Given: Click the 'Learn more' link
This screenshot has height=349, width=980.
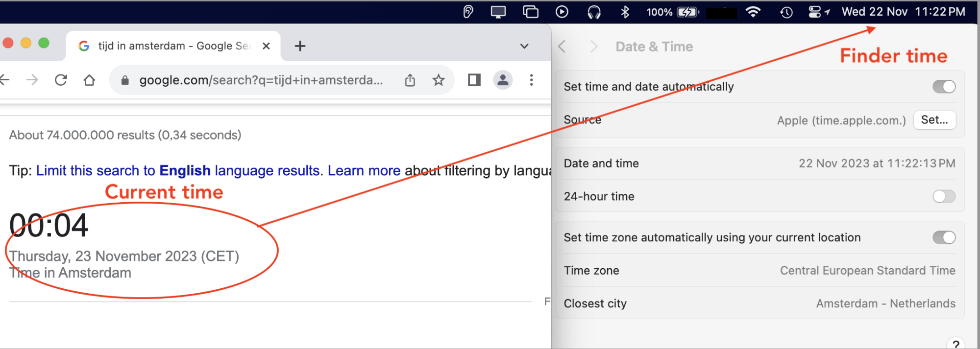Looking at the screenshot, I should 364,170.
